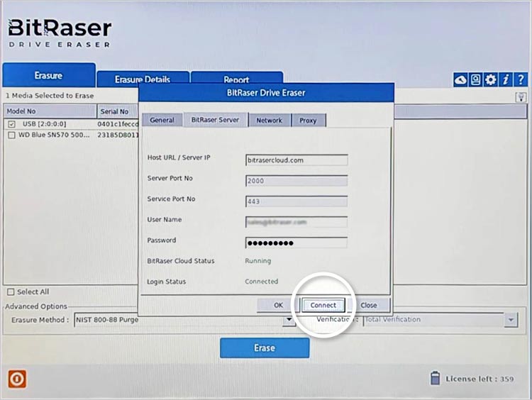Open the help question mark icon
Image resolution: width=532 pixels, height=400 pixels.
point(521,79)
